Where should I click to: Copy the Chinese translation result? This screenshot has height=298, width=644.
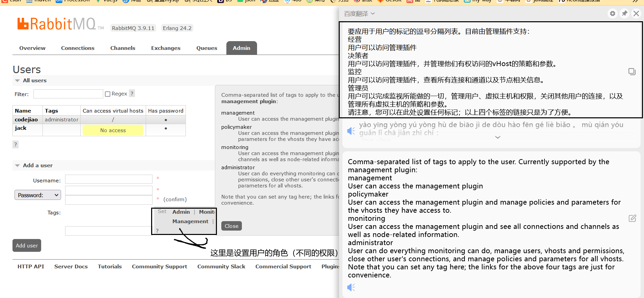pos(632,71)
